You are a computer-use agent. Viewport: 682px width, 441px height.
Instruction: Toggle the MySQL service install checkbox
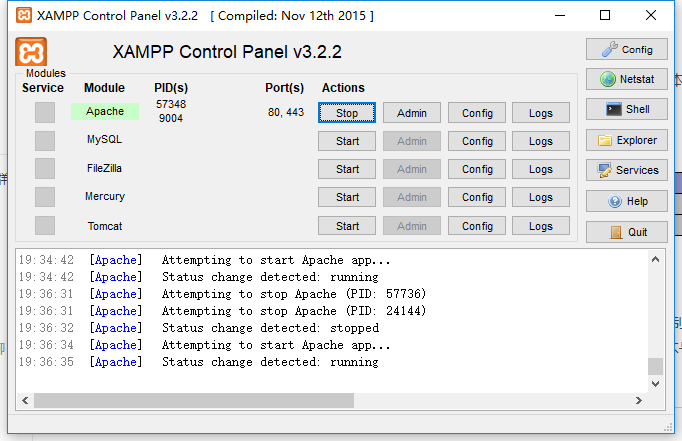pyautogui.click(x=45, y=141)
